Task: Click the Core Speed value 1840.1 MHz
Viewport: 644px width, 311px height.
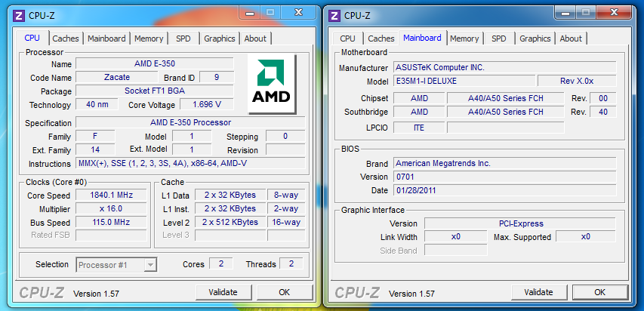Action: pos(111,195)
